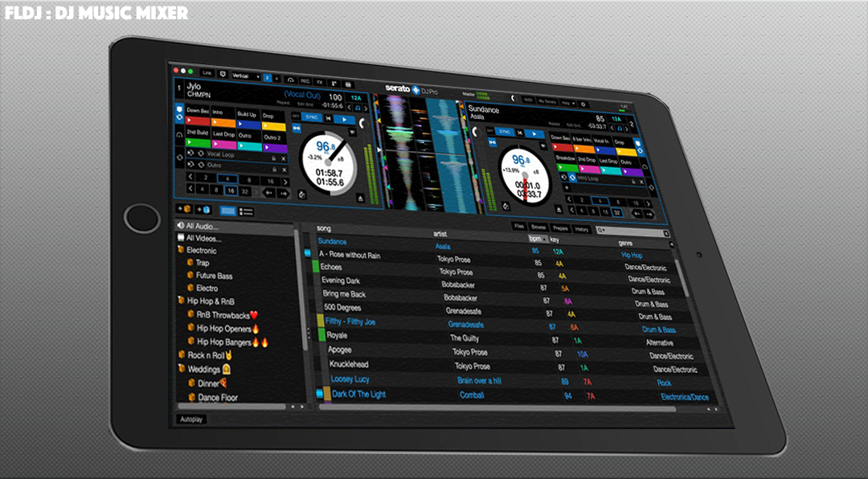This screenshot has height=479, width=868.
Task: Trigger orange Intro cue on left deck
Action: tap(223, 123)
